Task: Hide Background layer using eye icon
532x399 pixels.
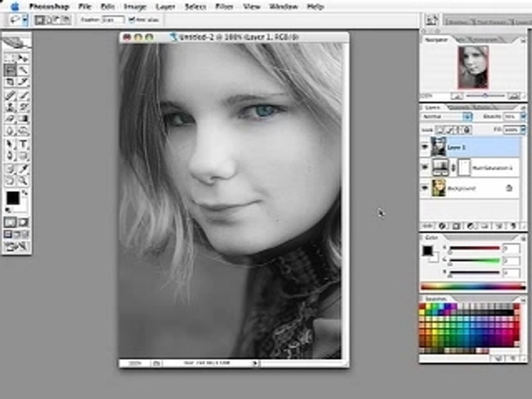Action: 425,188
